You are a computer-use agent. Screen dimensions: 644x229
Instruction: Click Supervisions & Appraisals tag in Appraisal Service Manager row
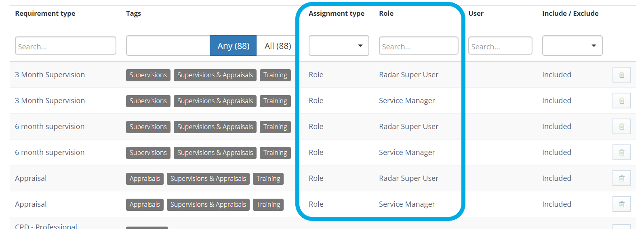point(208,204)
